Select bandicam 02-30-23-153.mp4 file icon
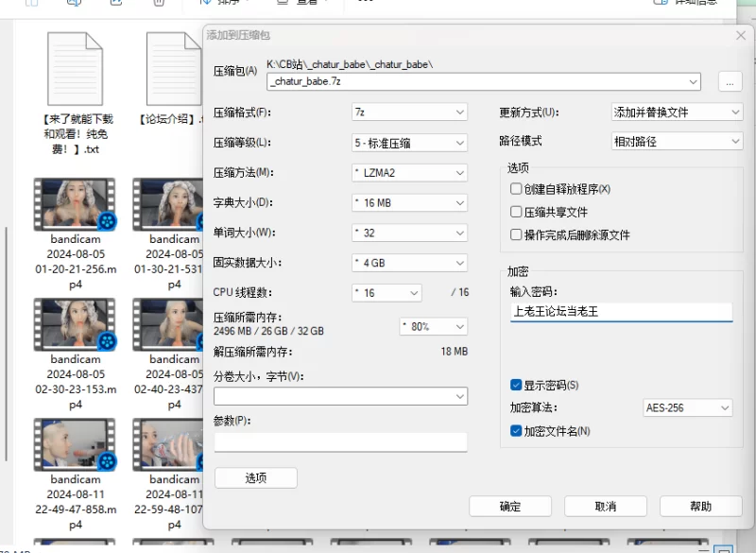Image resolution: width=756 pixels, height=553 pixels. click(x=76, y=324)
